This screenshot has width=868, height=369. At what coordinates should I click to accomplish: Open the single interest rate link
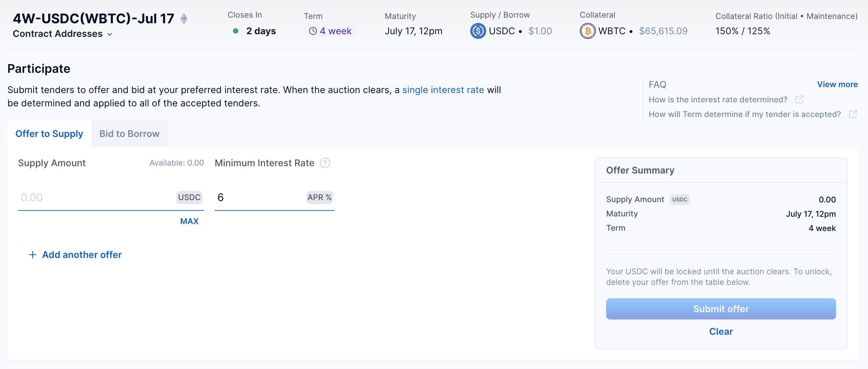(443, 90)
